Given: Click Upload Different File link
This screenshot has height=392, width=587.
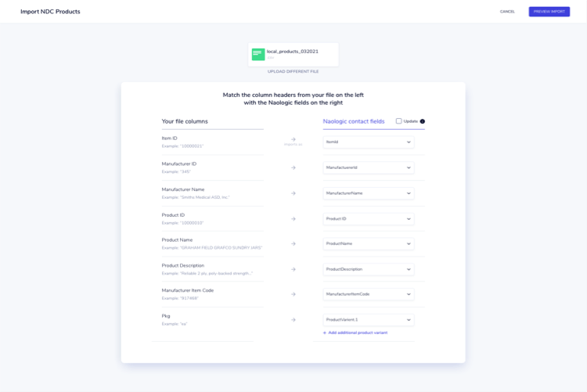Looking at the screenshot, I should (x=293, y=71).
